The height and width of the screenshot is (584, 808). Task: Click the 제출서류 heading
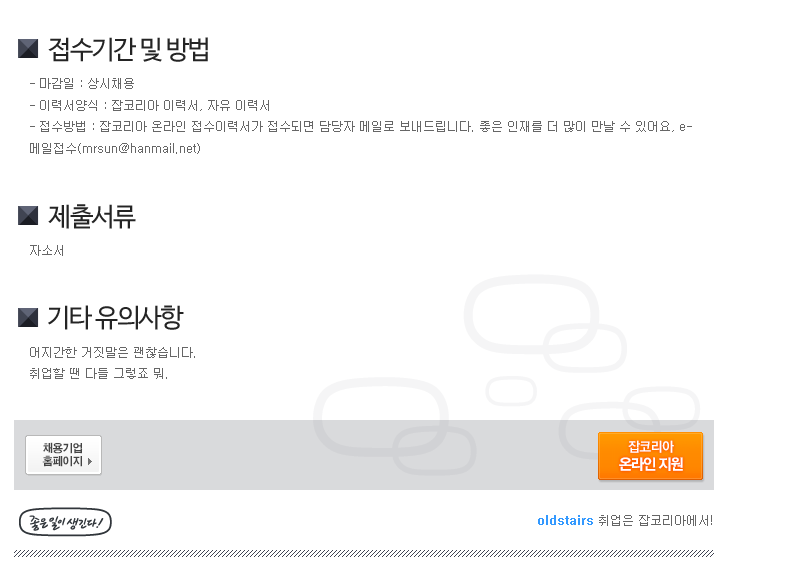92,216
